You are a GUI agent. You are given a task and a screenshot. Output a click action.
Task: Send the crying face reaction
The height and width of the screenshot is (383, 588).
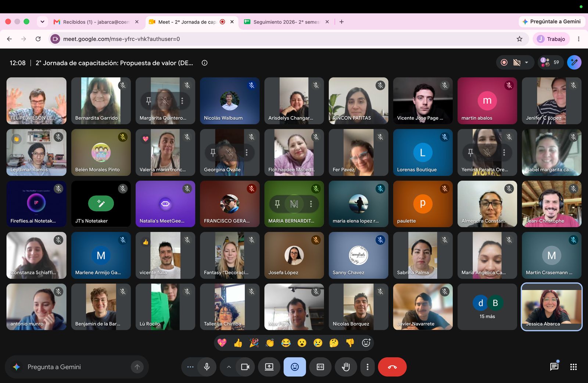pyautogui.click(x=318, y=343)
